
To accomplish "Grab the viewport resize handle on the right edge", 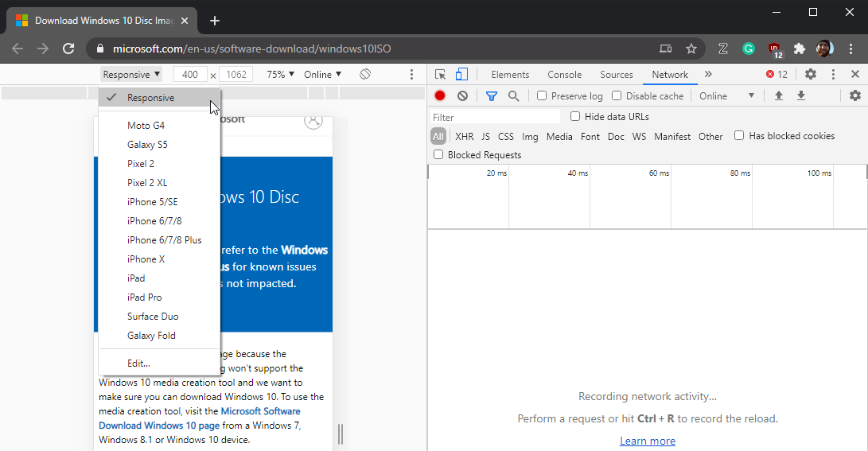I will [x=341, y=434].
